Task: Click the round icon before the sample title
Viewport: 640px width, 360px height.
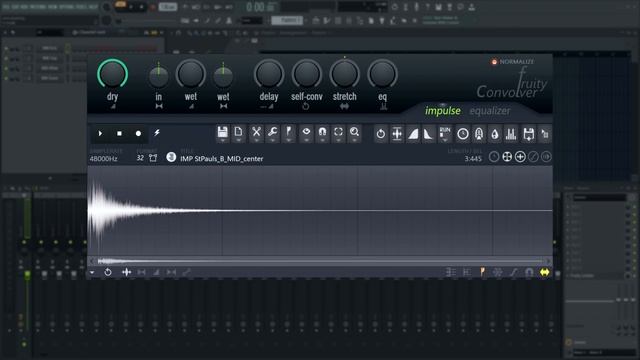Action: pos(171,157)
